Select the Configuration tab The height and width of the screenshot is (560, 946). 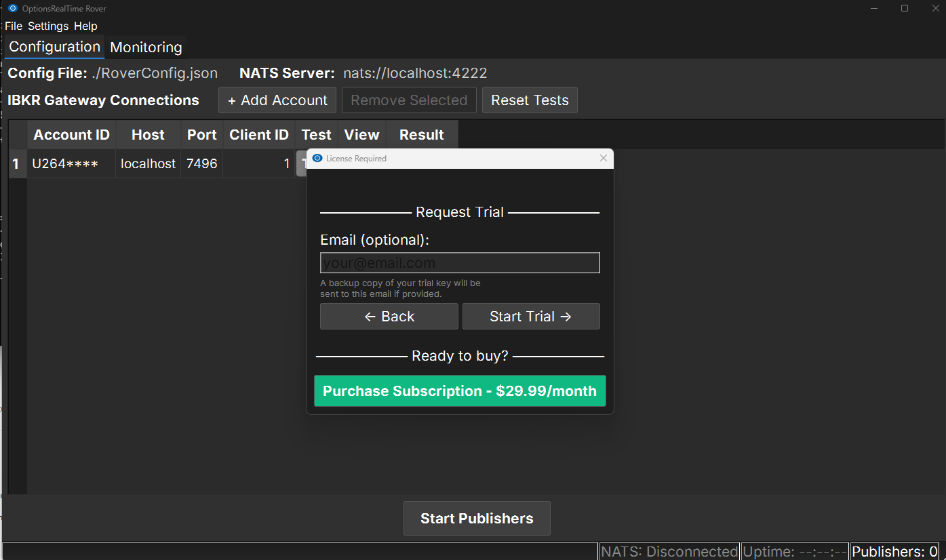pyautogui.click(x=54, y=47)
